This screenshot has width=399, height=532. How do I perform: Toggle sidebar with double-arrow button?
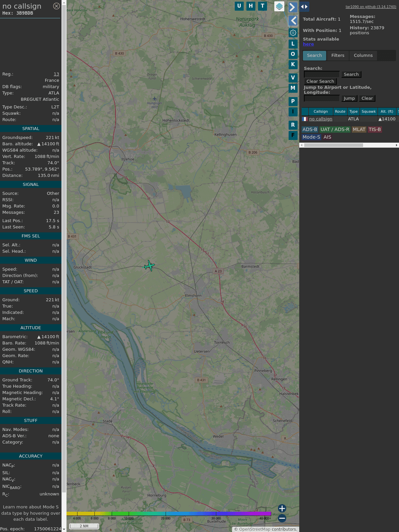pyautogui.click(x=304, y=6)
